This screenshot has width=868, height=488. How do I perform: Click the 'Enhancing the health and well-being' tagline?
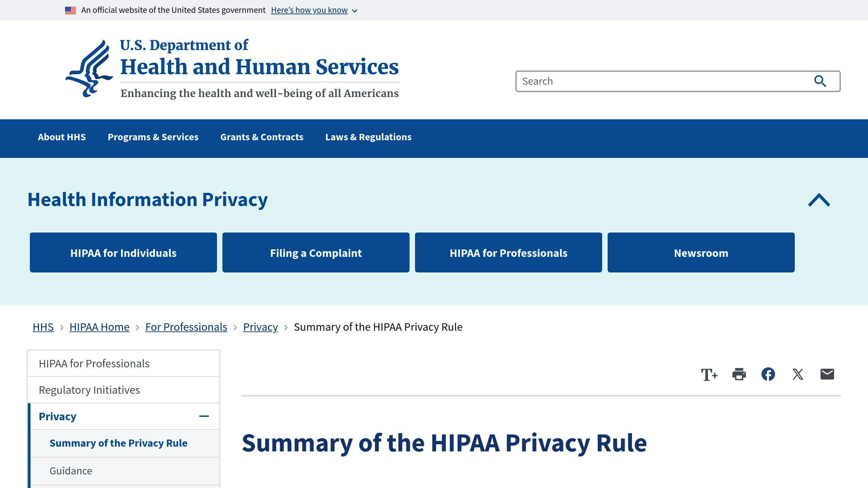point(260,93)
